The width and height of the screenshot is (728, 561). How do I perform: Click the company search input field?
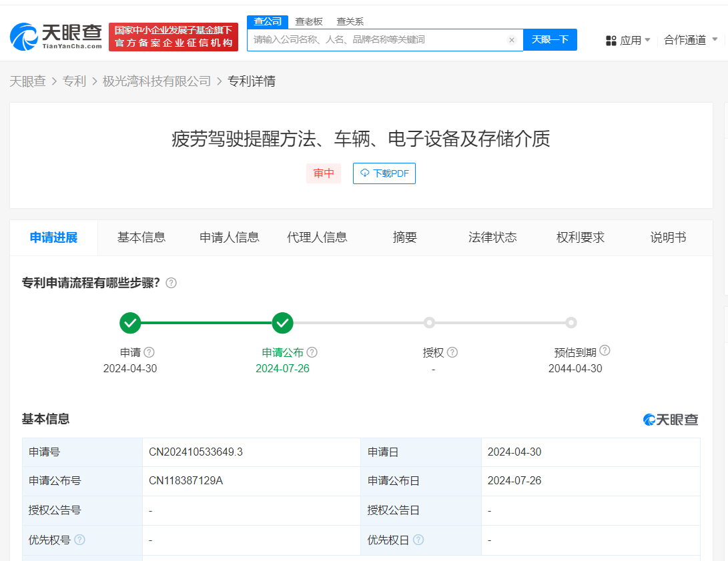coord(380,40)
